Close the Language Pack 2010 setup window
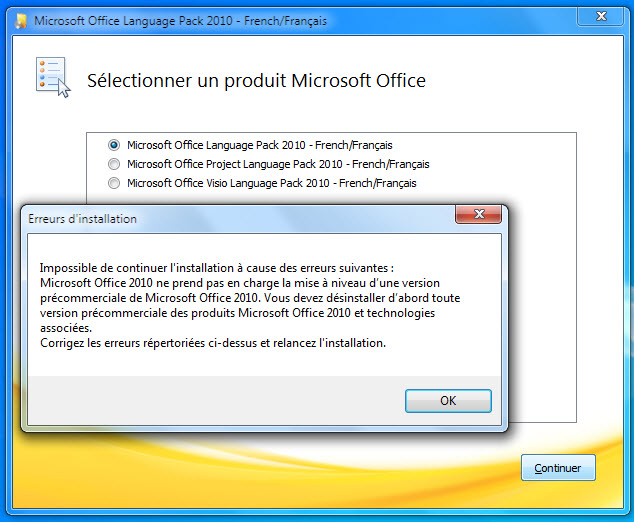The width and height of the screenshot is (634, 522). tap(601, 16)
